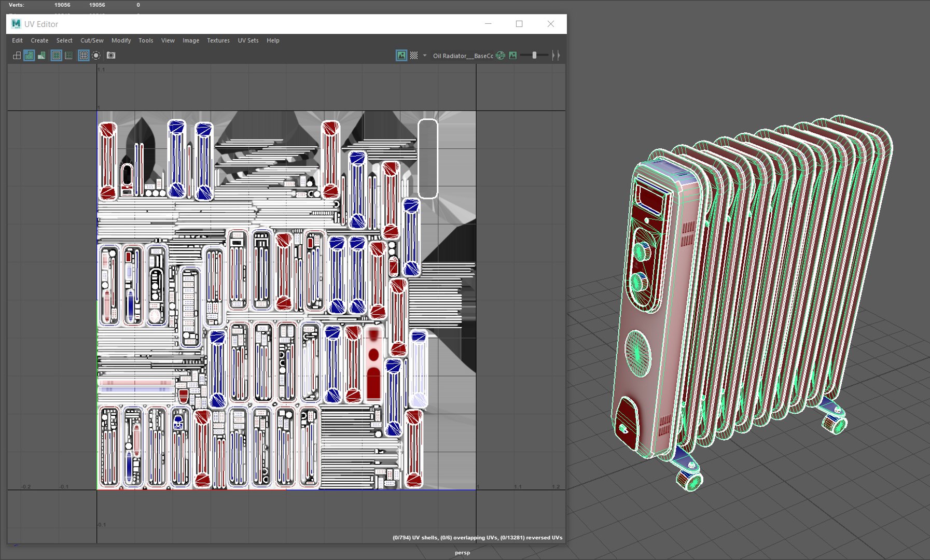
Task: Click the wireframe shells display icon
Action: coord(17,55)
